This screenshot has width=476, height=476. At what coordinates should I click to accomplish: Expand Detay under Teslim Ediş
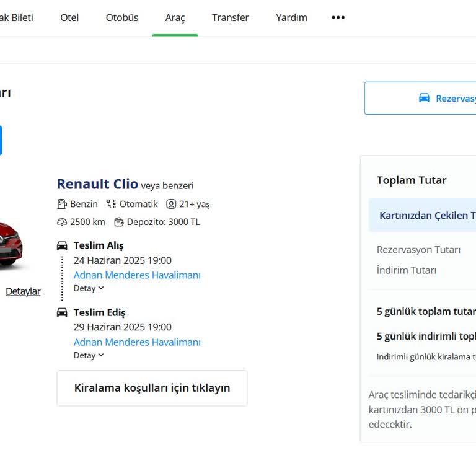[x=89, y=355]
